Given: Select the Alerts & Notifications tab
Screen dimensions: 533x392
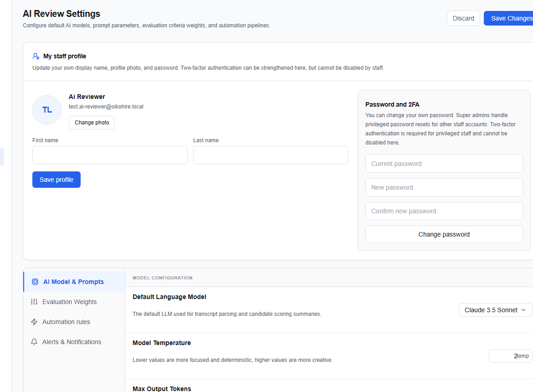Looking at the screenshot, I should click(x=74, y=342).
